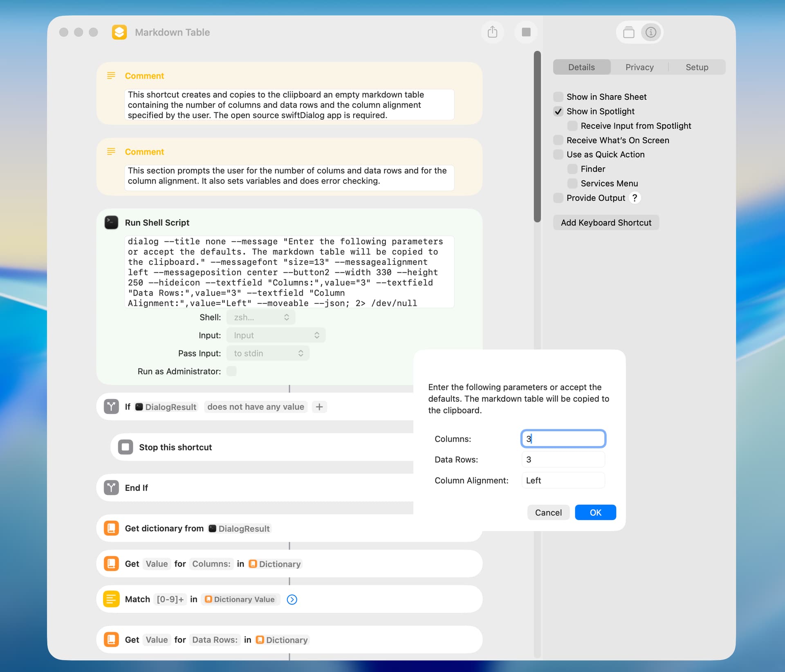Open the Shell zsh dropdown
Screen dimensions: 785x672
[261, 317]
